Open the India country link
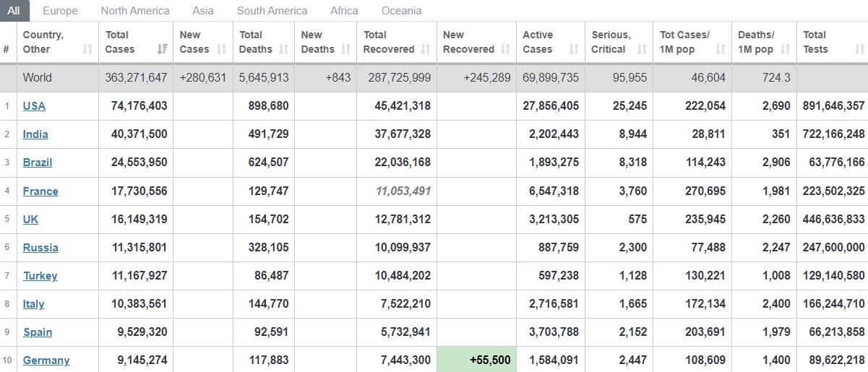Viewport: 868px width, 372px height. (35, 134)
